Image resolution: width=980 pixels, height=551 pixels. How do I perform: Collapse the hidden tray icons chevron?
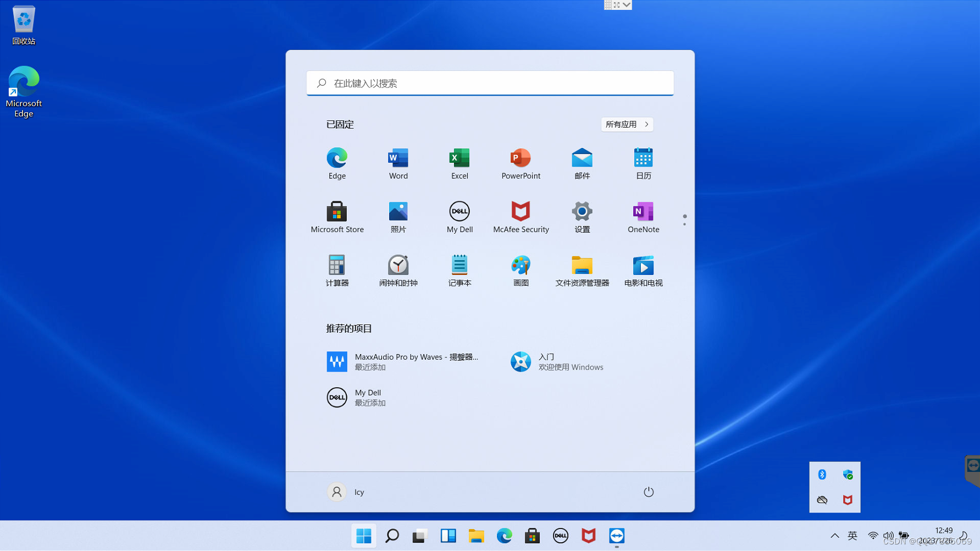[x=834, y=536]
